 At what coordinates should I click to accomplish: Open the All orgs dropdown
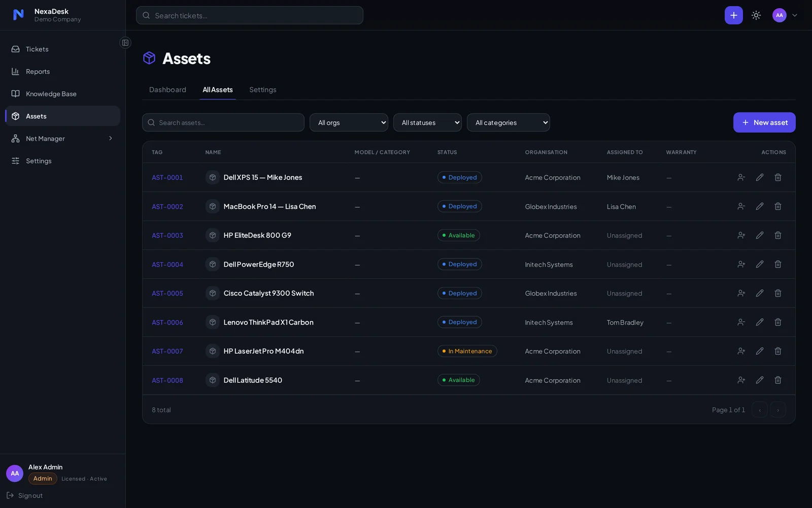point(349,122)
